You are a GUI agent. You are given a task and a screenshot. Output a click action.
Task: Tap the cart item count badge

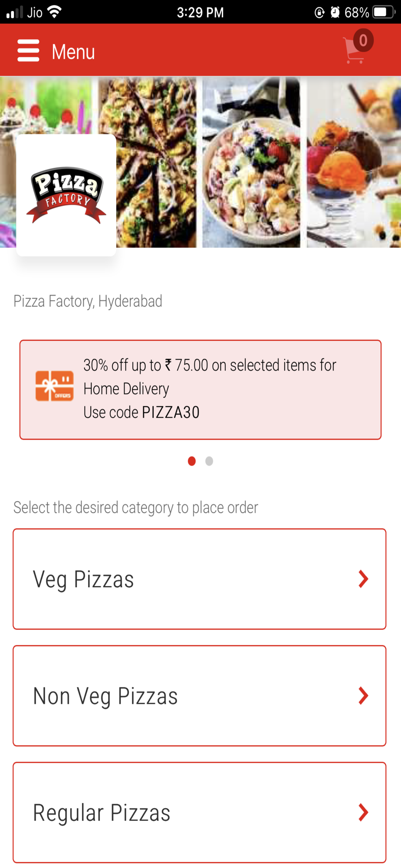click(x=363, y=40)
